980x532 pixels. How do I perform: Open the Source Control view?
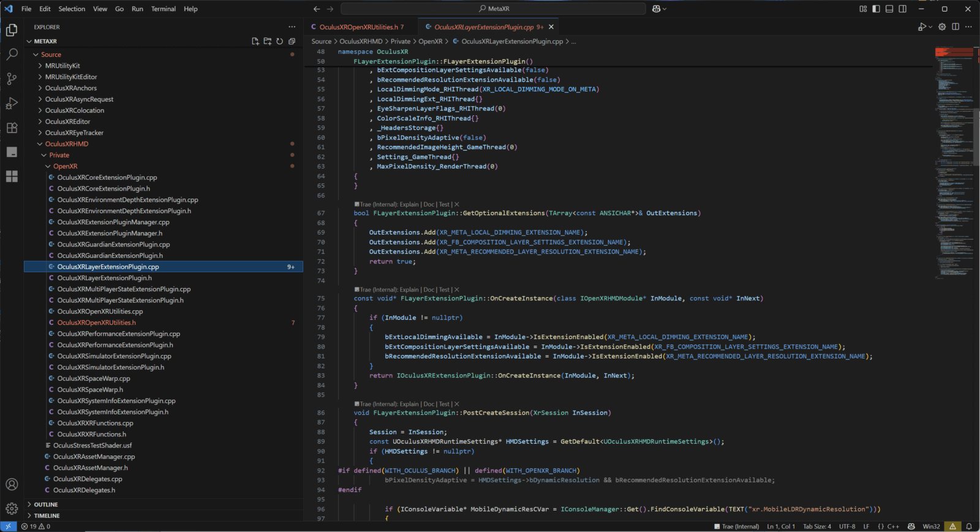point(12,79)
